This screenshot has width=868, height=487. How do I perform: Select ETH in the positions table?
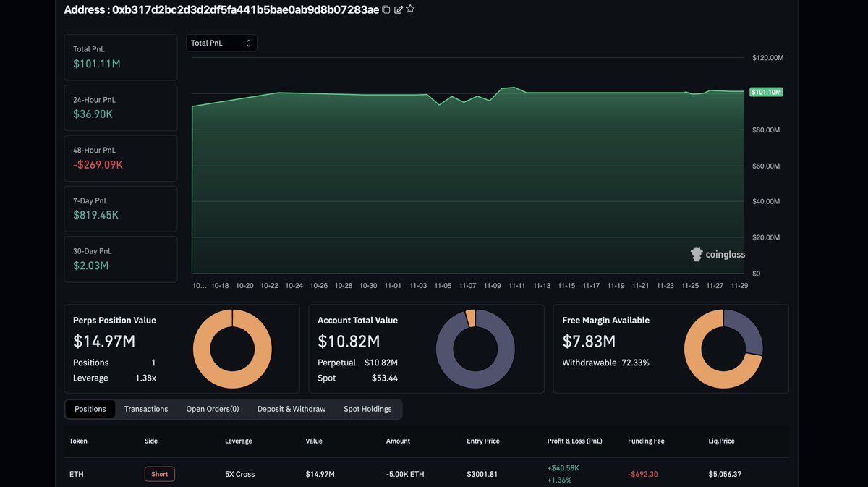(x=76, y=474)
